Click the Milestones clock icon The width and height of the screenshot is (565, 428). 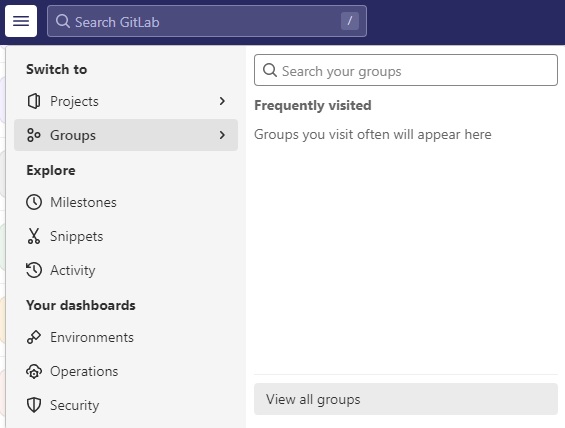34,202
